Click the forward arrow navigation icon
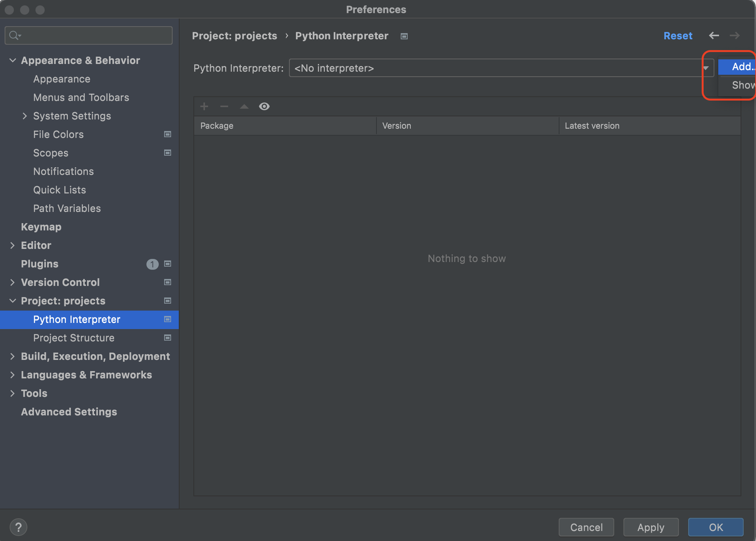 [734, 35]
